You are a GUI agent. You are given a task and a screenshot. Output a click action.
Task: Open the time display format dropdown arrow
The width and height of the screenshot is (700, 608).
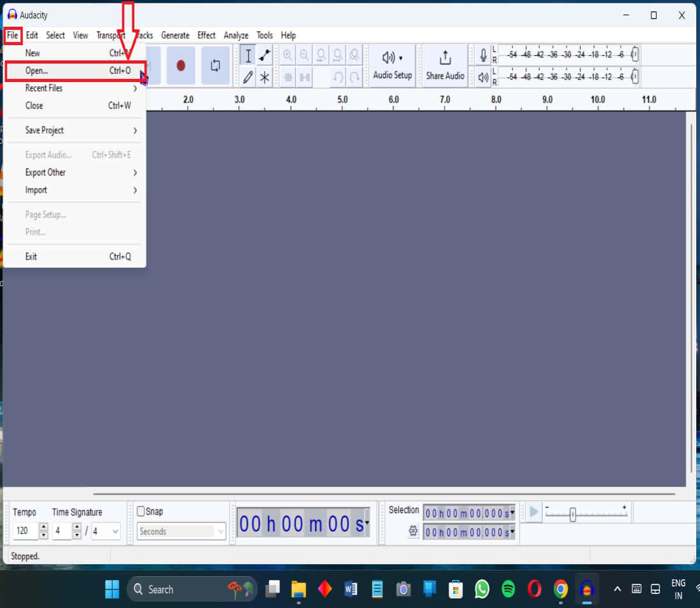(367, 522)
